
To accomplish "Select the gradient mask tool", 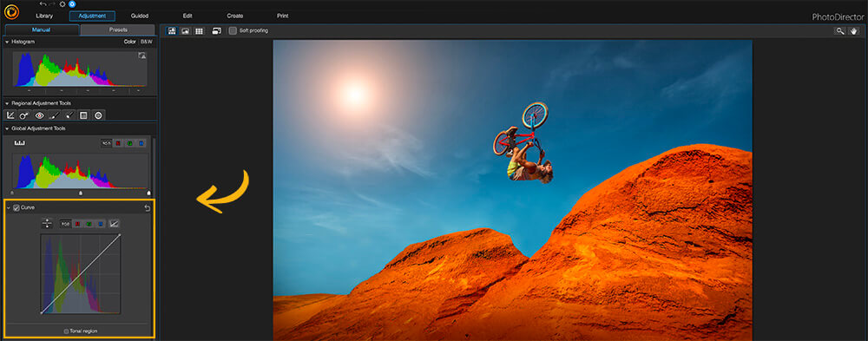I will coord(83,115).
